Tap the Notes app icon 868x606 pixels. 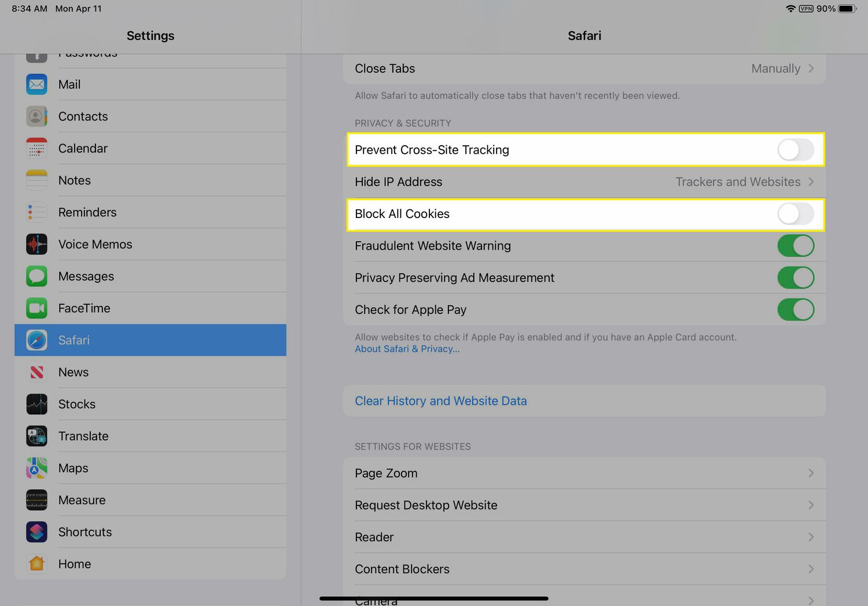click(x=36, y=180)
